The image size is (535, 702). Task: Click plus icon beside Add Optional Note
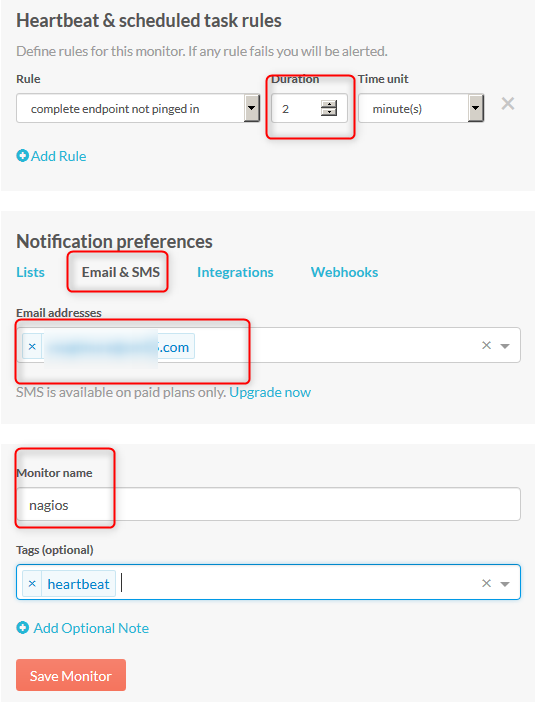pyautogui.click(x=22, y=628)
